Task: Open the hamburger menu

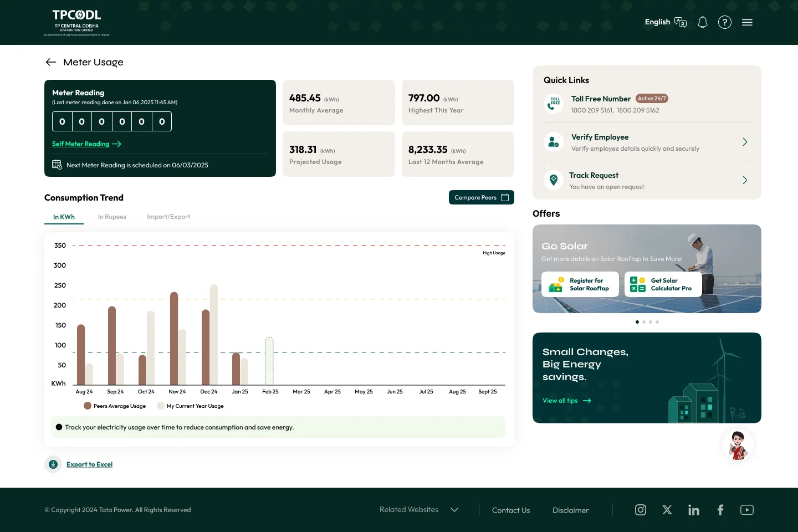Action: 747,23
